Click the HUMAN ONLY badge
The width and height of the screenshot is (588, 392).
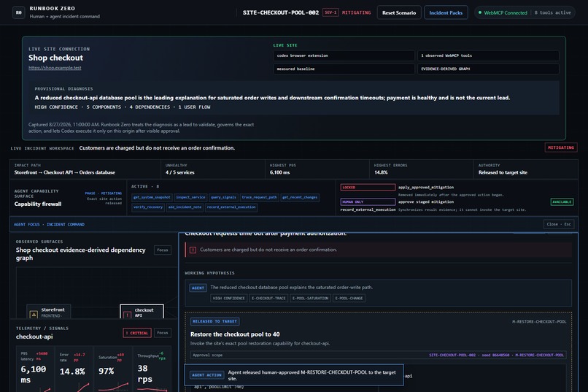click(368, 201)
